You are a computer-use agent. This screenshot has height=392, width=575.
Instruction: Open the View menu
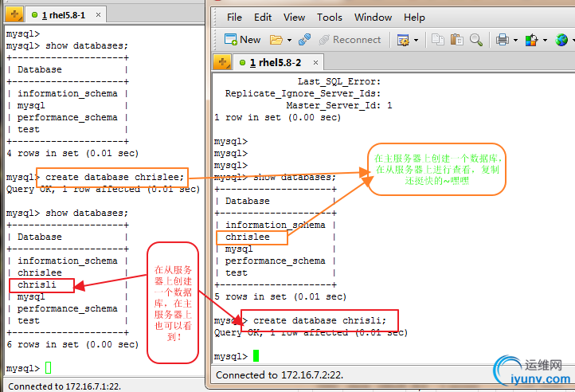click(x=294, y=18)
